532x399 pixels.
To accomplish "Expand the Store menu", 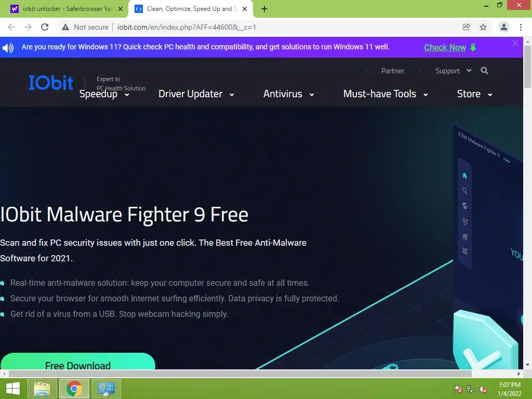I will [475, 94].
